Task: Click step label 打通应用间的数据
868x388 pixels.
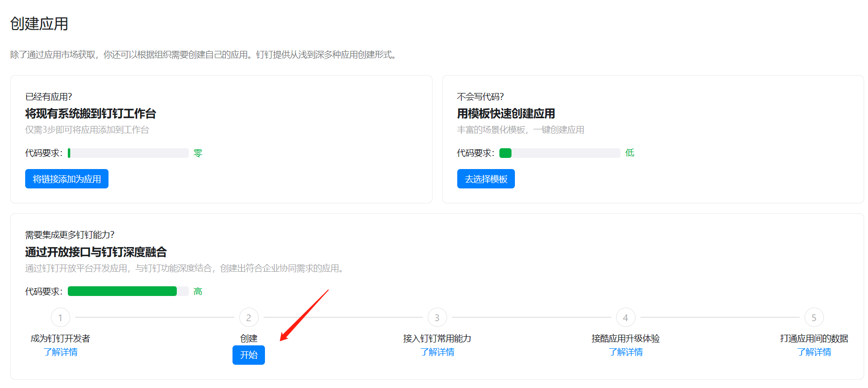Action: click(x=814, y=339)
